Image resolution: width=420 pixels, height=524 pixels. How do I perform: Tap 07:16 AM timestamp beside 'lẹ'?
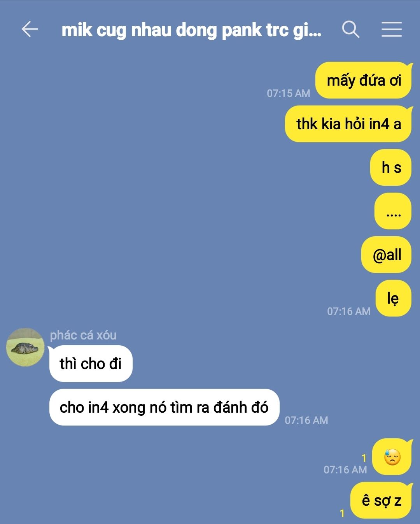tap(349, 311)
